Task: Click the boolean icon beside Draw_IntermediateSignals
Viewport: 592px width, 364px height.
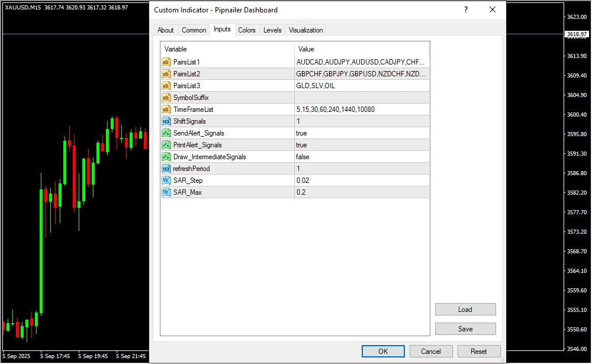Action: point(166,157)
